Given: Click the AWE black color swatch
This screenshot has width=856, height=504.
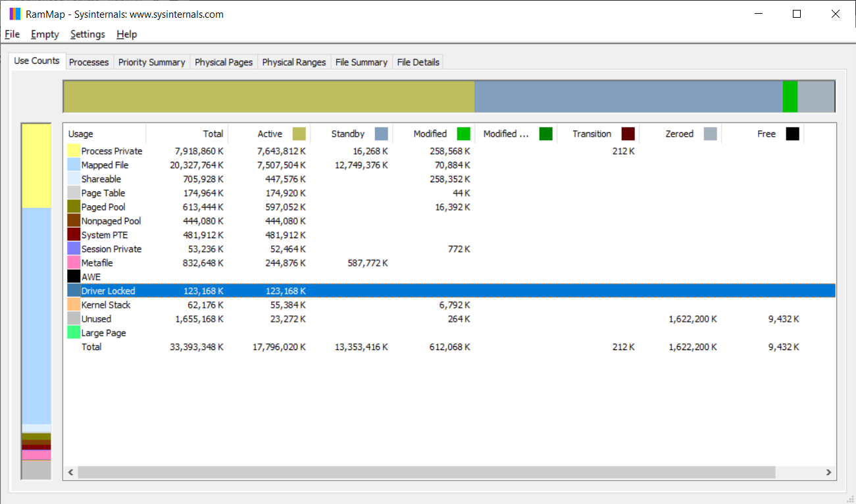Looking at the screenshot, I should click(x=74, y=277).
